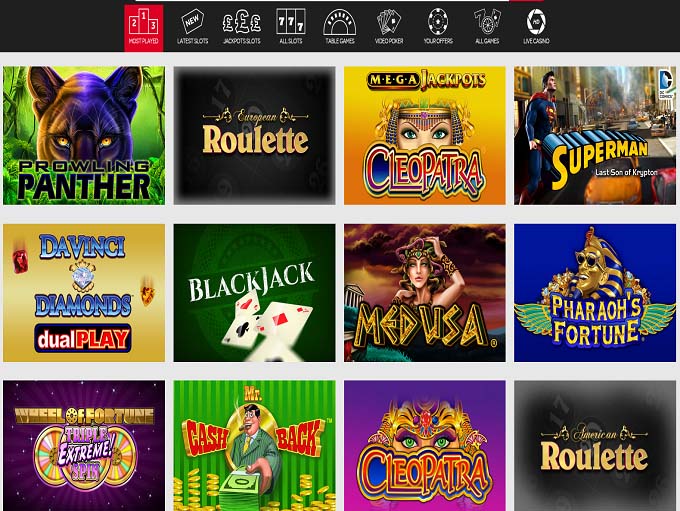Launch European Roulette game tile
The image size is (680, 511).
pyautogui.click(x=255, y=135)
